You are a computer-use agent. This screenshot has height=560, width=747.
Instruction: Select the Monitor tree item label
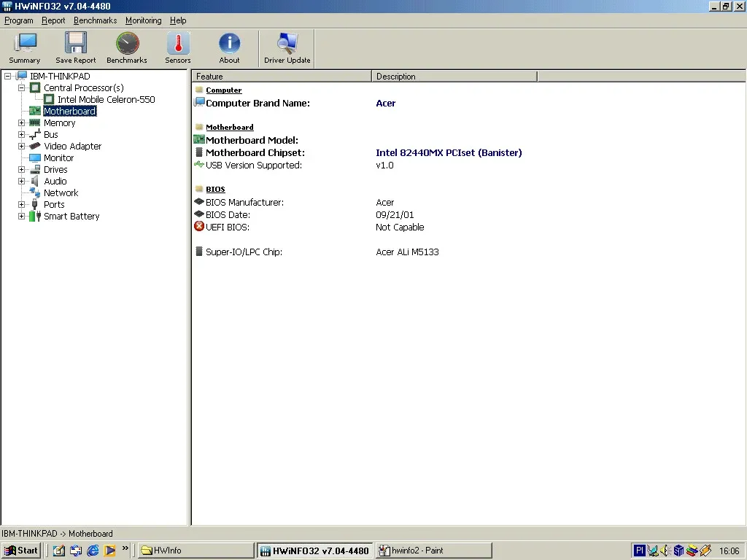pyautogui.click(x=58, y=157)
